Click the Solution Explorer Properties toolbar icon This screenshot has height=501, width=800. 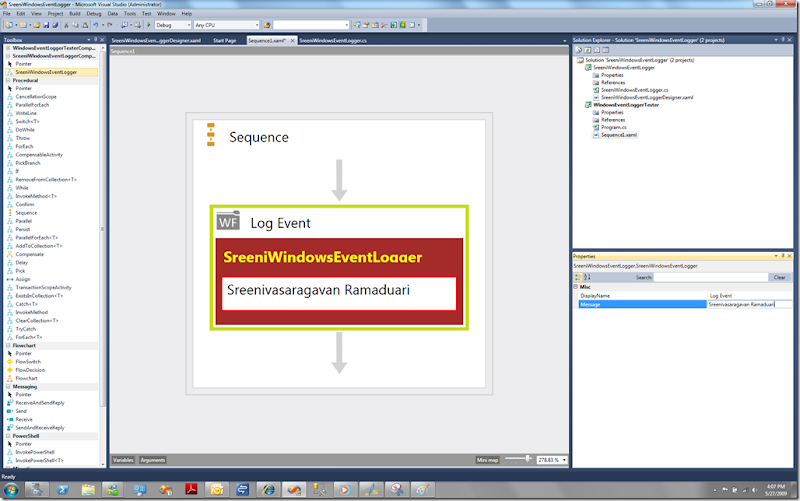[x=579, y=50]
